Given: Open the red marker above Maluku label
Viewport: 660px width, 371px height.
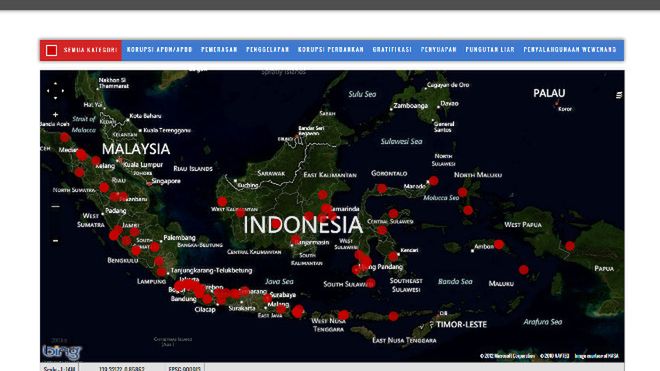Looking at the screenshot, I should (x=523, y=270).
